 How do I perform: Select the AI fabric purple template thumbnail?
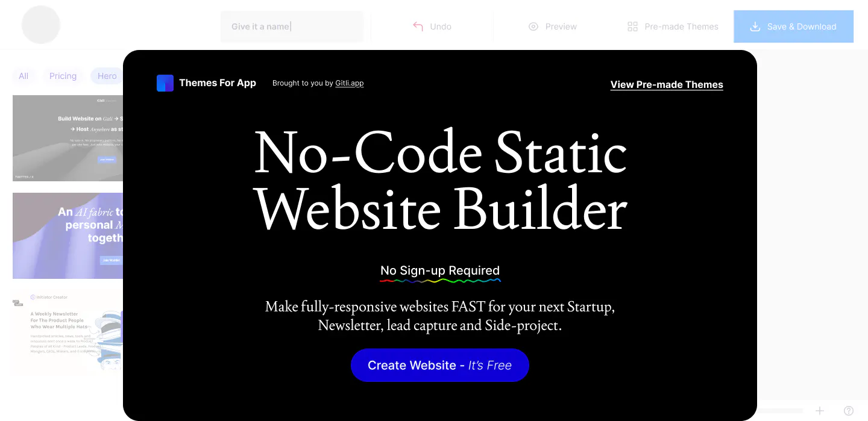68,235
